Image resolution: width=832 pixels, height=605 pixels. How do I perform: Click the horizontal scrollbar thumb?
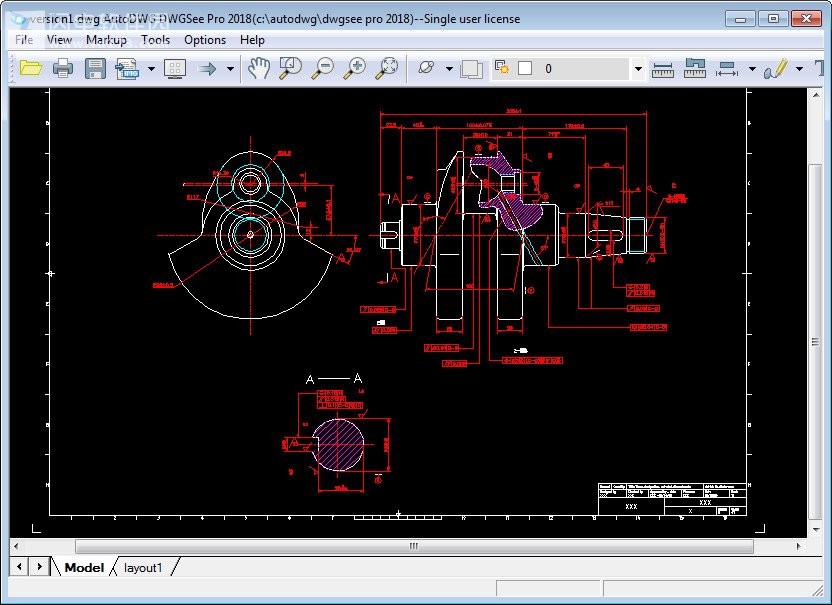[414, 546]
